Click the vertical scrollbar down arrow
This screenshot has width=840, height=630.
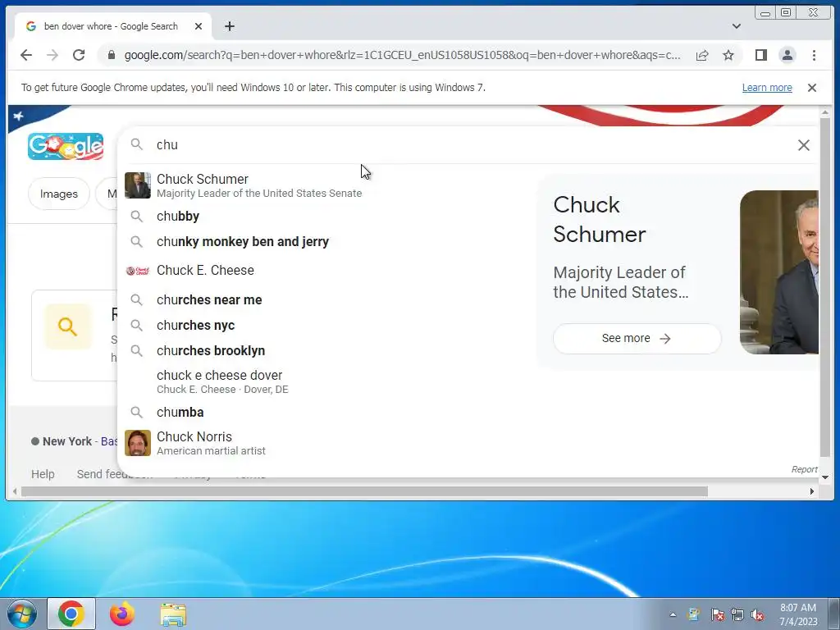pyautogui.click(x=825, y=477)
